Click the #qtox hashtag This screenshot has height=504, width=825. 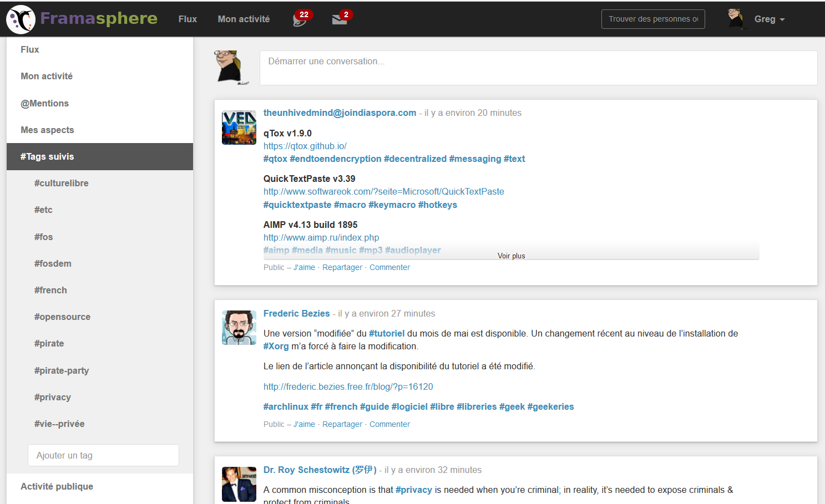point(275,159)
